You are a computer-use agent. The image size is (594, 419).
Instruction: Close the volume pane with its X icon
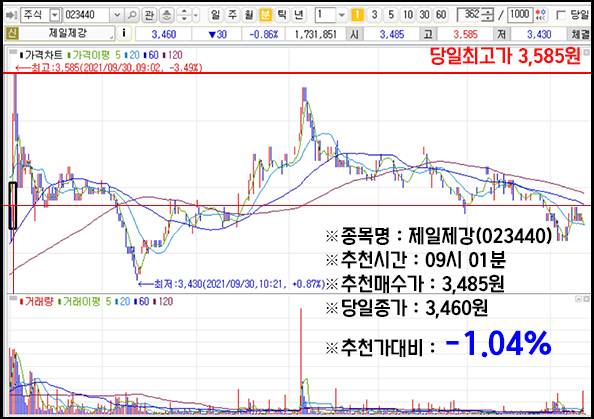pyautogui.click(x=586, y=299)
